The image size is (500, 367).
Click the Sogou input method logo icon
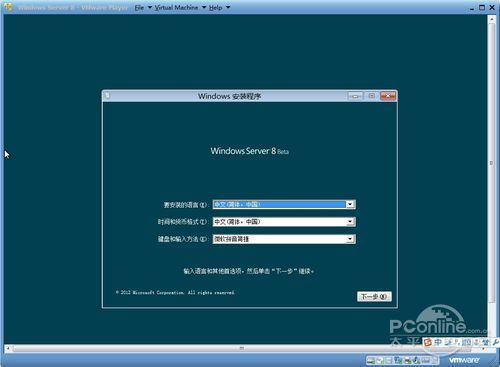pyautogui.click(x=428, y=342)
